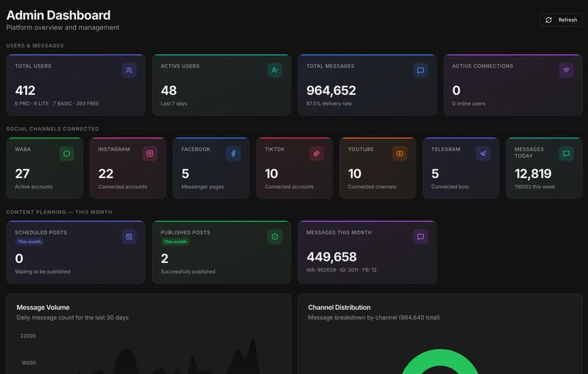Click the WABA count 27
The image size is (588, 374).
click(x=22, y=174)
